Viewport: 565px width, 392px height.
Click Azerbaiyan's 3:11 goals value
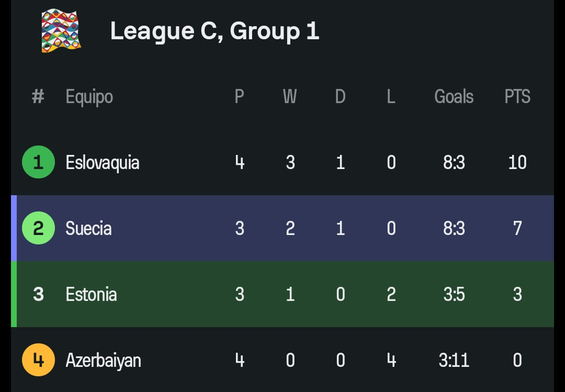(x=454, y=360)
